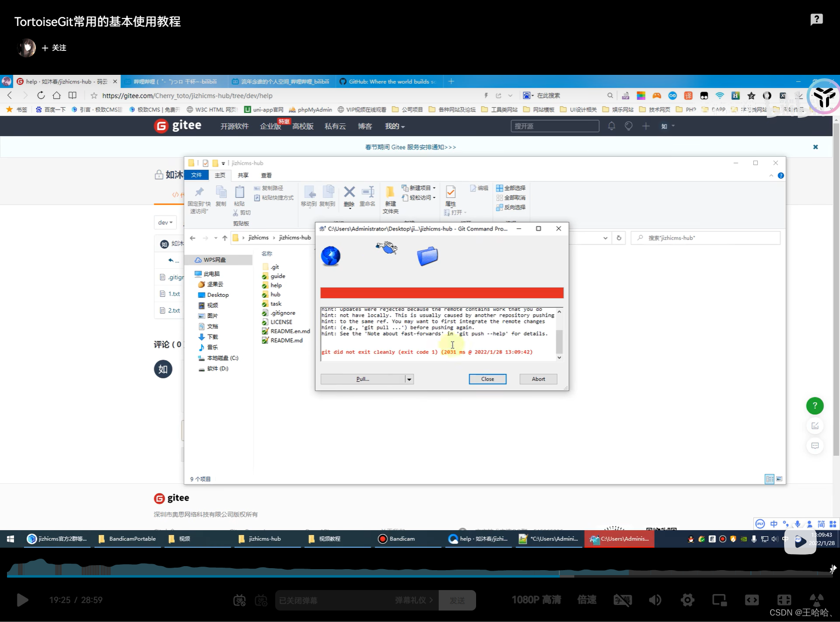Toggle danmaku display icon
Screen dimensions: 840x622
pyautogui.click(x=239, y=601)
